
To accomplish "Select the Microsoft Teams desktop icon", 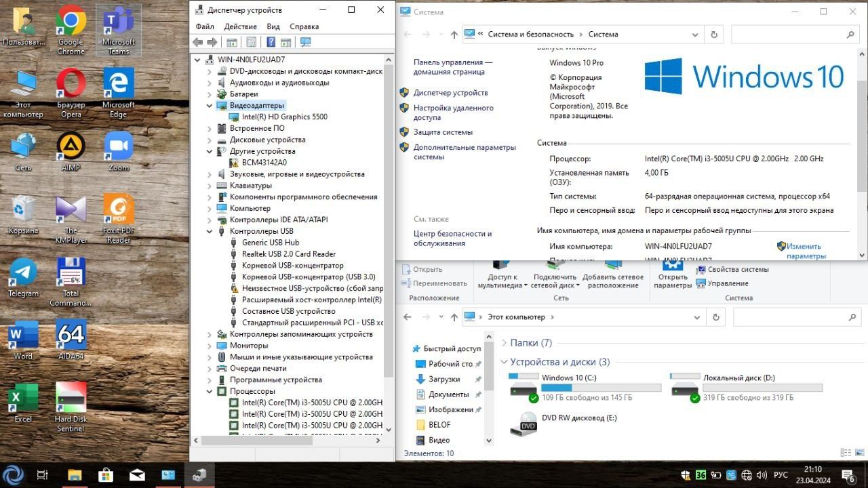I will click(119, 30).
